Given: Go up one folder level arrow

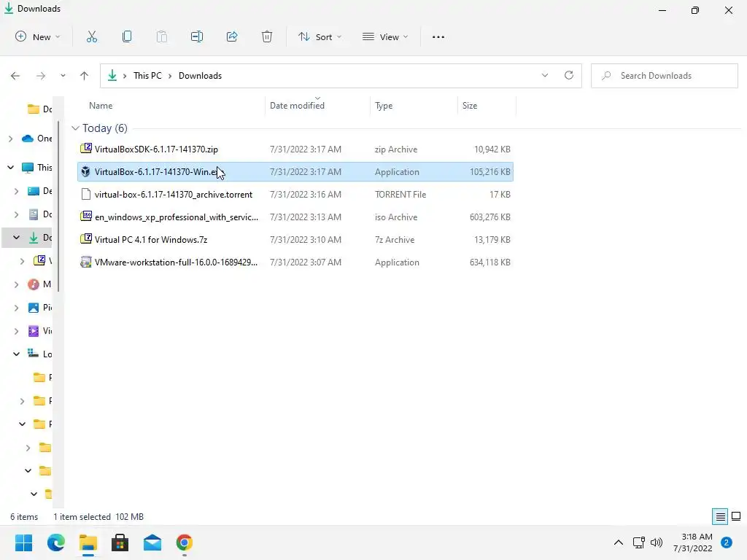Looking at the screenshot, I should tap(85, 76).
